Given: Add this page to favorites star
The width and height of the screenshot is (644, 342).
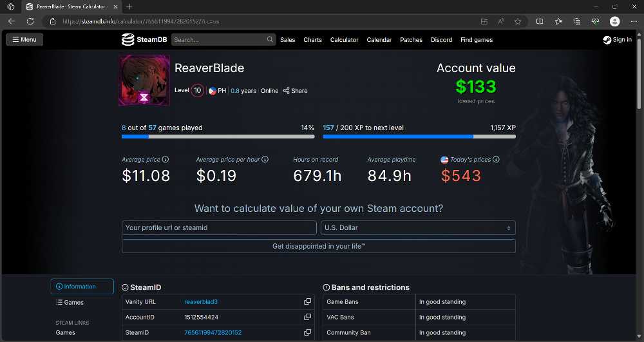Looking at the screenshot, I should click(x=518, y=21).
